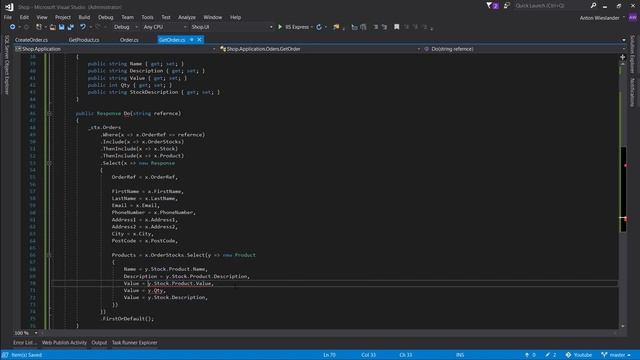Click the INS status bar indicator
This screenshot has height=360, width=640.
[x=460, y=355]
